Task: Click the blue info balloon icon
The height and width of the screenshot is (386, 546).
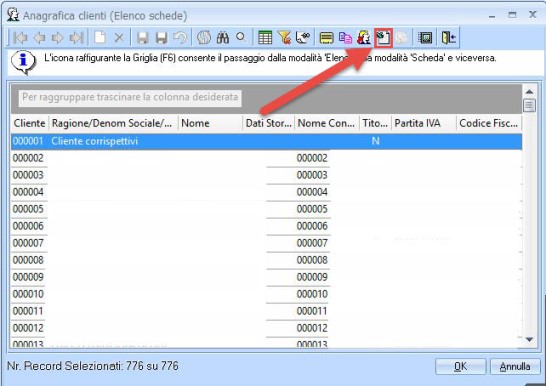Action: tap(23, 62)
